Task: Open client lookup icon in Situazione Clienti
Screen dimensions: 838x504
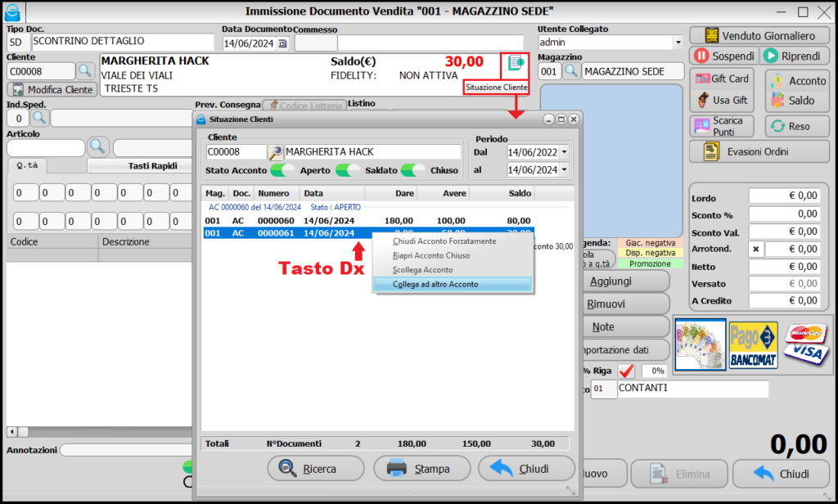Action: [275, 152]
